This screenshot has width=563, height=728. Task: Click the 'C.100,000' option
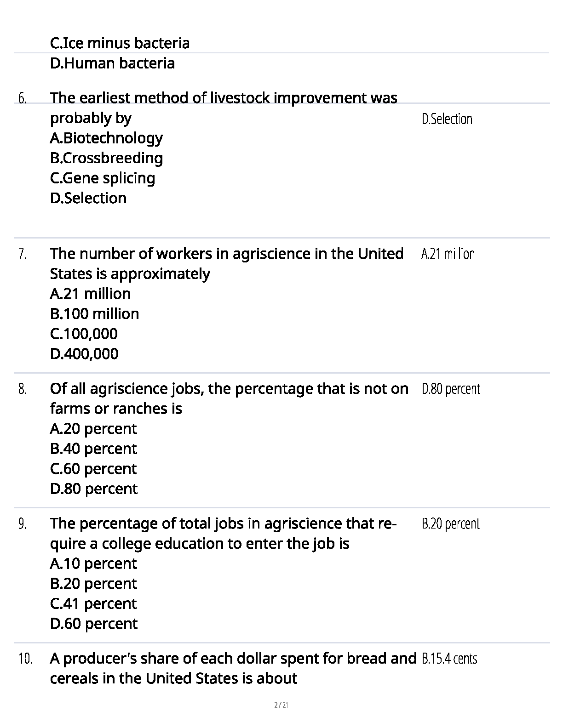(84, 334)
